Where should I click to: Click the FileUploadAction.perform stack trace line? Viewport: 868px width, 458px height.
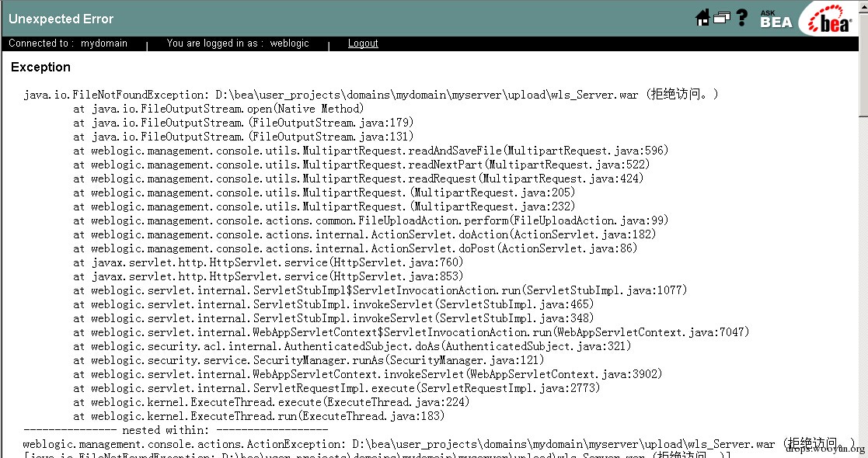371,220
